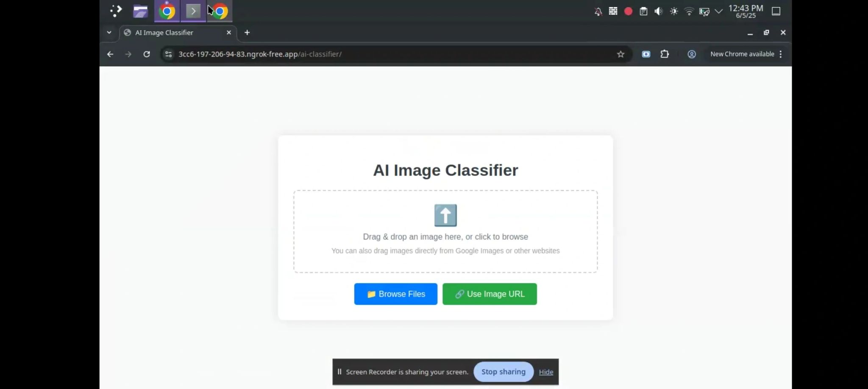The width and height of the screenshot is (868, 389).
Task: Click the red recording indicator in the tray
Action: click(x=628, y=11)
